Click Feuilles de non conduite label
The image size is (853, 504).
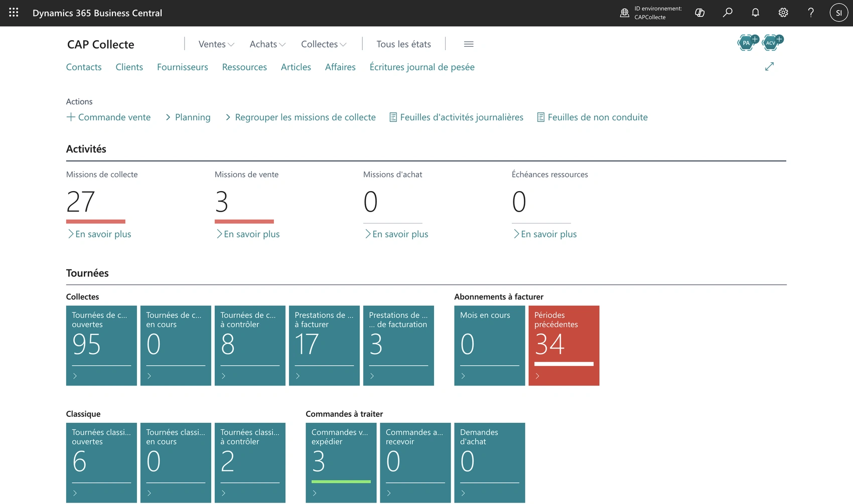pos(598,117)
